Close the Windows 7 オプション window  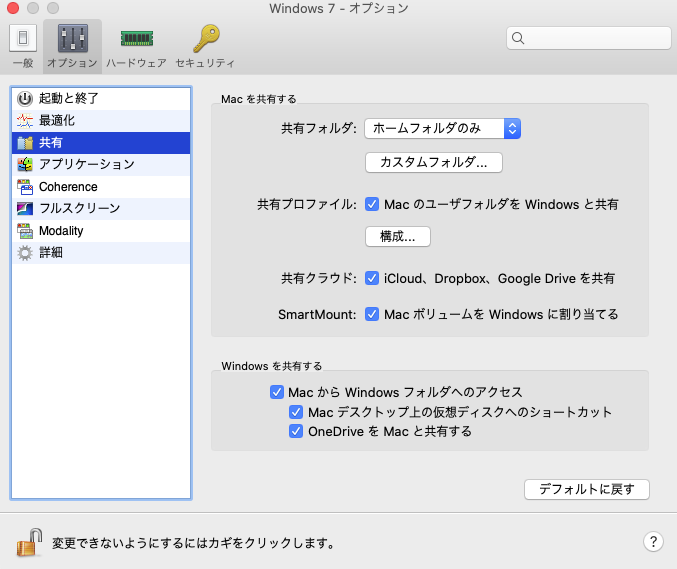(x=13, y=8)
